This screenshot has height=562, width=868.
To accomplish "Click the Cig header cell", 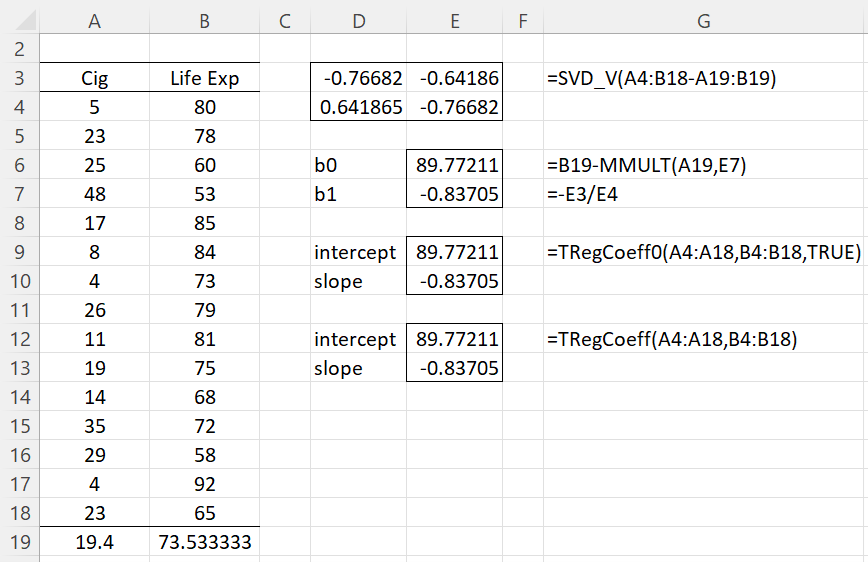I will [x=94, y=78].
